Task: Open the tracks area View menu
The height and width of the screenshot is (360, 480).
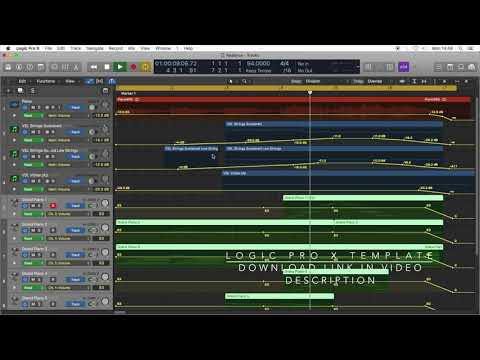Action: (x=71, y=81)
